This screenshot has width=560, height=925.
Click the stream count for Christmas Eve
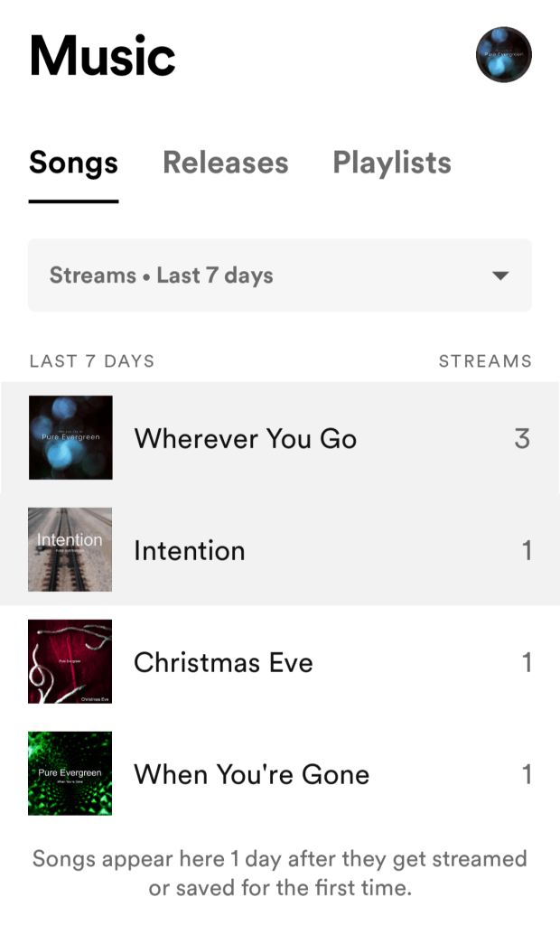click(x=527, y=663)
